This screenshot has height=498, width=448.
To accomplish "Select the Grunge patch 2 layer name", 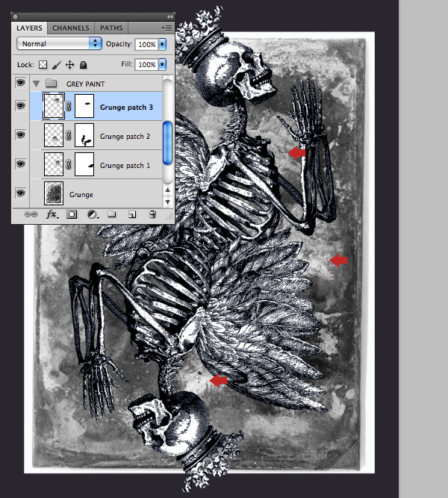I will coord(125,137).
